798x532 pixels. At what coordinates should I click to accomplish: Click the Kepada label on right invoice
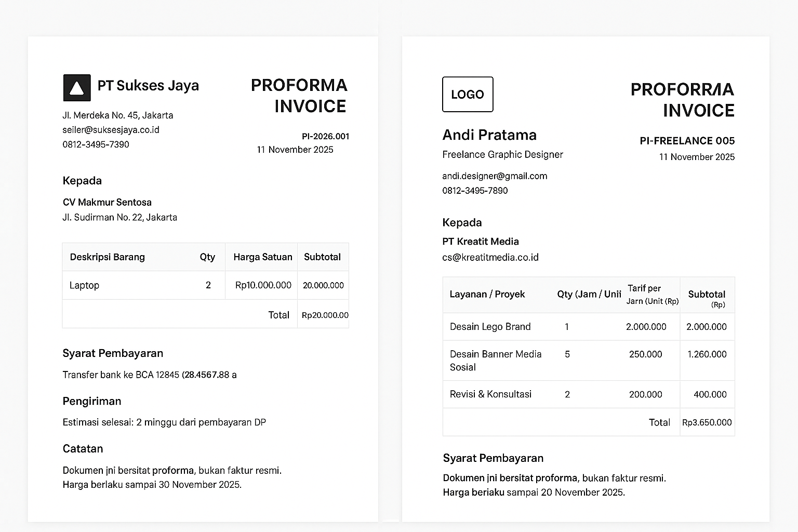click(462, 222)
